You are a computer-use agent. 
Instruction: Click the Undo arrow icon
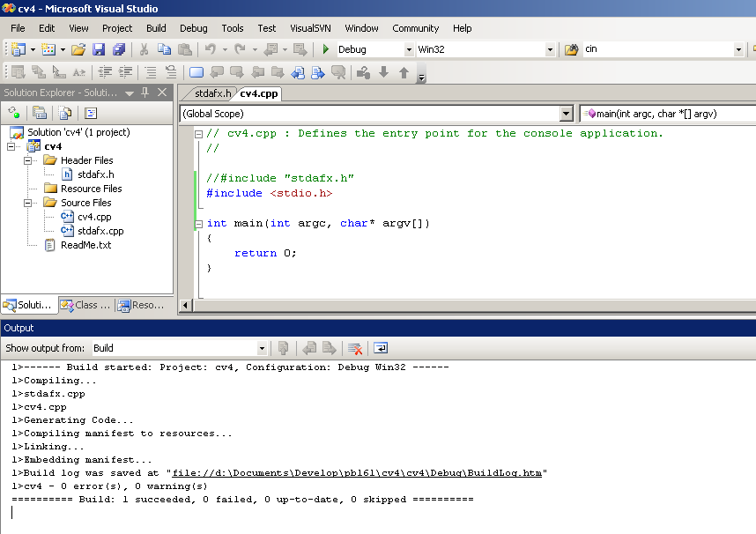211,49
